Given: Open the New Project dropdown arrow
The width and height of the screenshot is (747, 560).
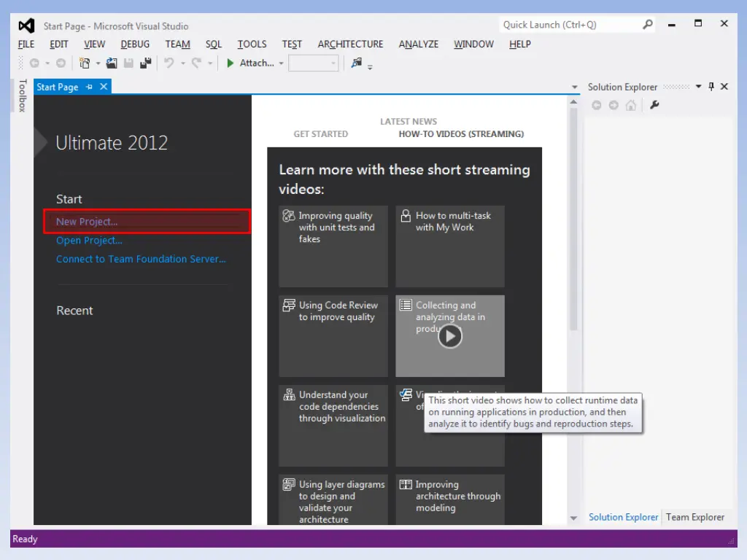Looking at the screenshot, I should (x=98, y=63).
